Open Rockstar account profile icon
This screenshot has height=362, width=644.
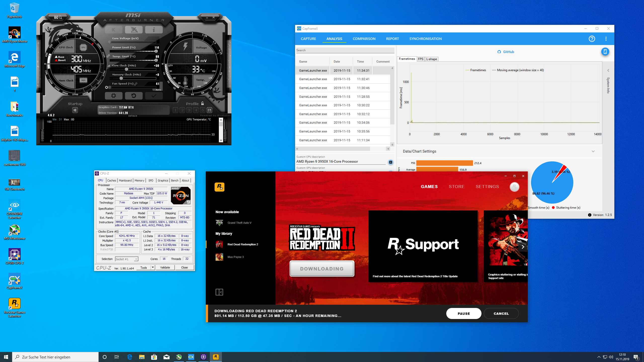coord(515,187)
